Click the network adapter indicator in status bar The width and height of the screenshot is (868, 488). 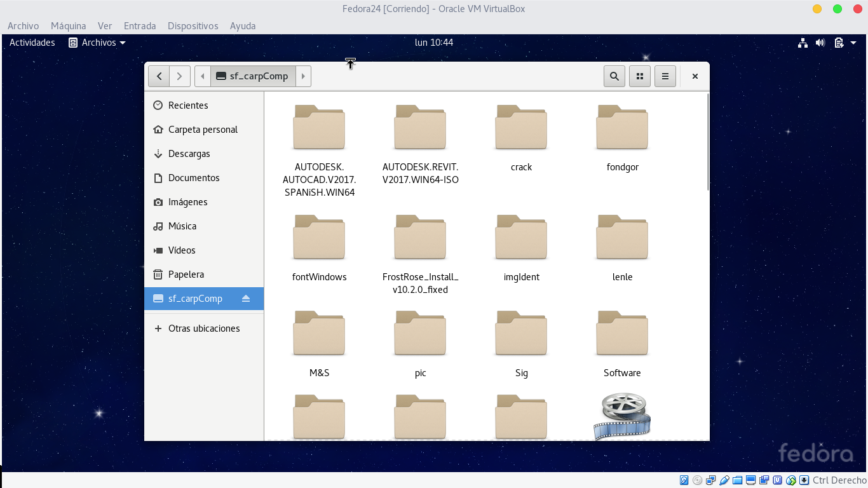711,480
